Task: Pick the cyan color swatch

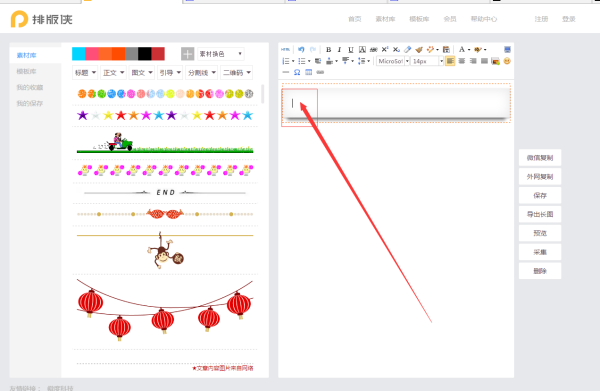Action: click(78, 54)
